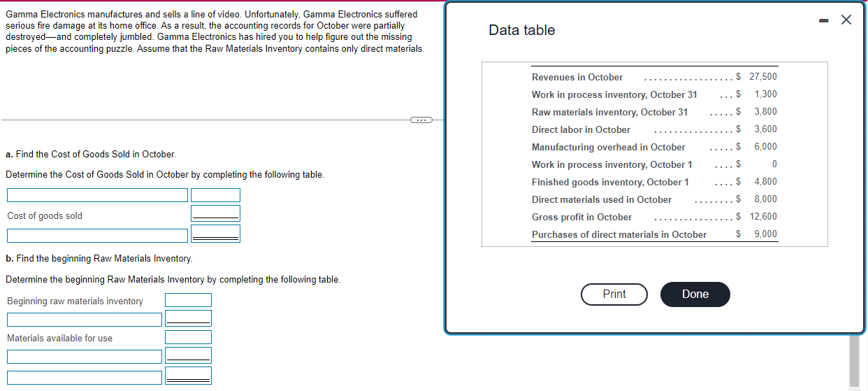
Task: Select Work in process inventory, October 31 label
Action: pyautogui.click(x=614, y=94)
